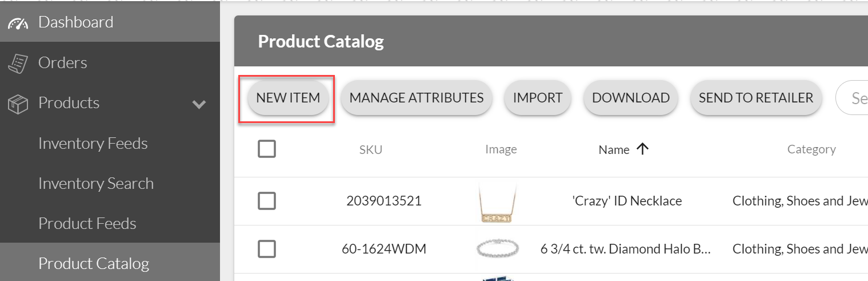Go to Inventory Search page

click(96, 184)
